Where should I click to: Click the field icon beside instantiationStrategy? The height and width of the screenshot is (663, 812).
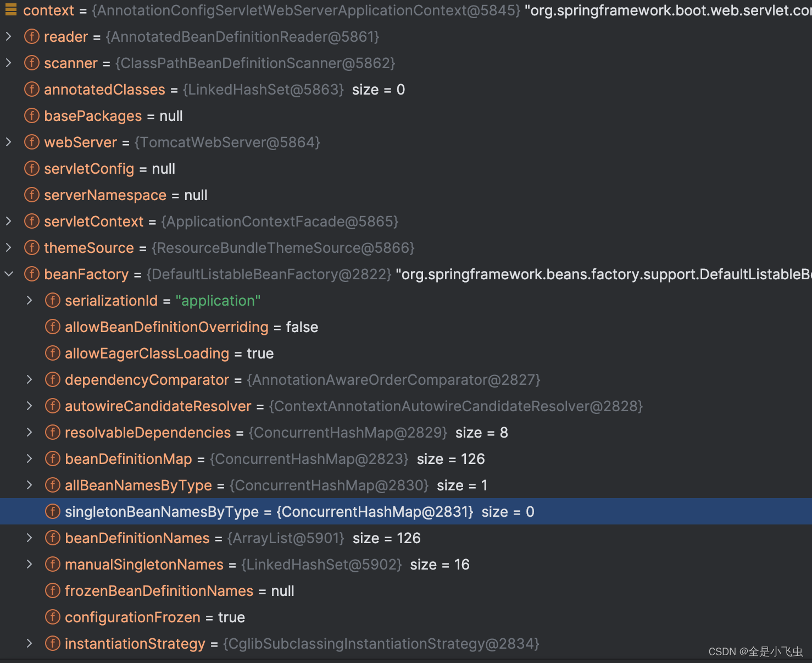click(x=53, y=643)
